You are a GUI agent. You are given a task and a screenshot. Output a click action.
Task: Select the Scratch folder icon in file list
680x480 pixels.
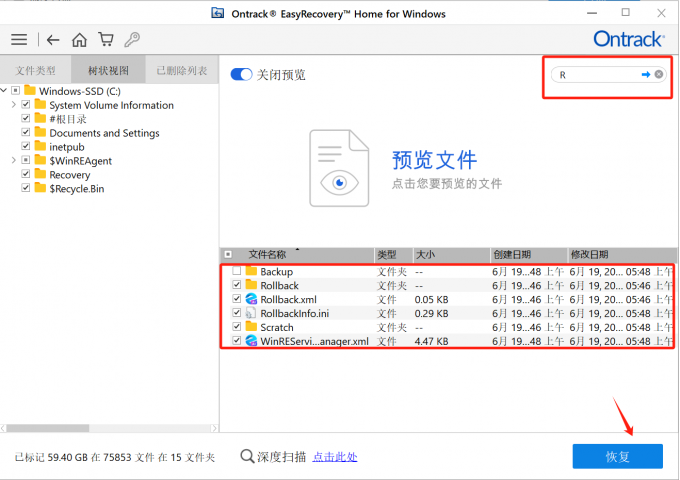coord(251,327)
